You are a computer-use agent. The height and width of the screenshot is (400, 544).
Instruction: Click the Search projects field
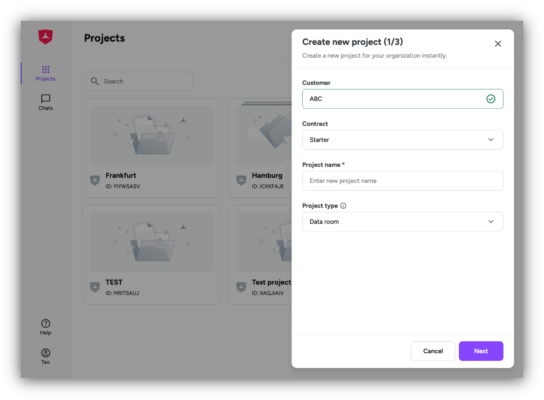[138, 81]
